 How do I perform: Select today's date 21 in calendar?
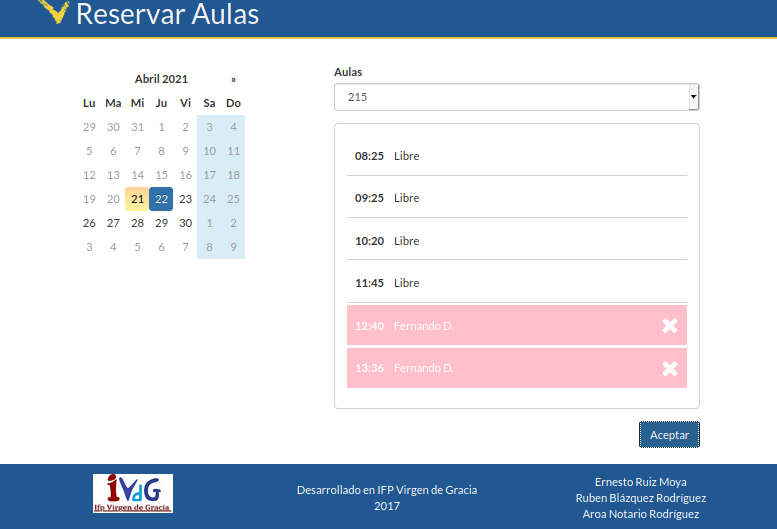tap(137, 199)
